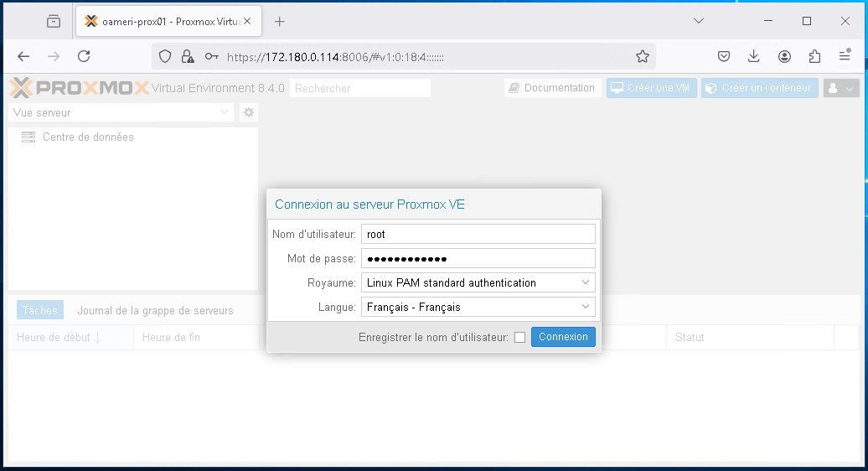
Task: Click the Nom d'utilisateur field
Action: click(x=478, y=234)
